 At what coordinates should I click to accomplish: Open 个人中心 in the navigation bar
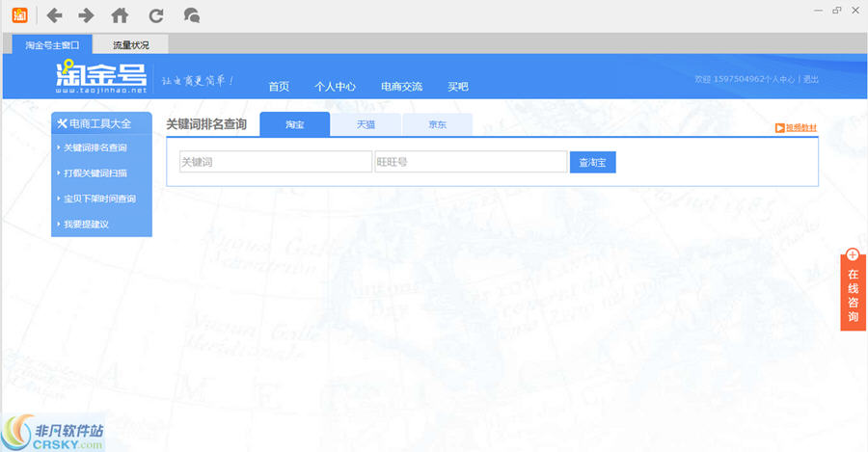(x=335, y=87)
